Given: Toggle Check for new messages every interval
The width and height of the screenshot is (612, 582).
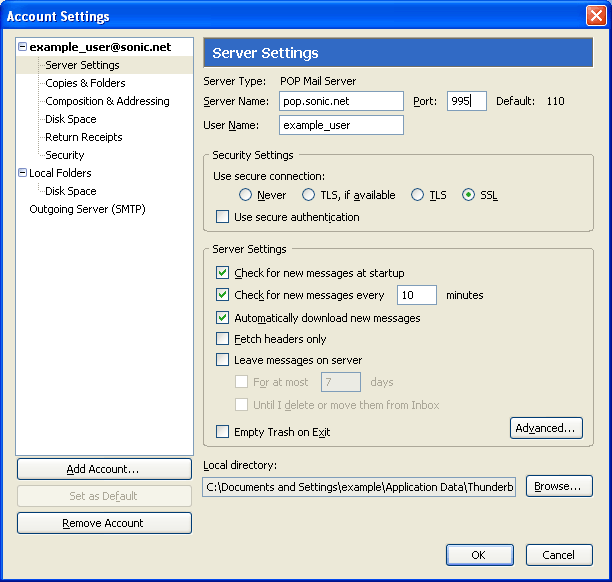Looking at the screenshot, I should [222, 294].
